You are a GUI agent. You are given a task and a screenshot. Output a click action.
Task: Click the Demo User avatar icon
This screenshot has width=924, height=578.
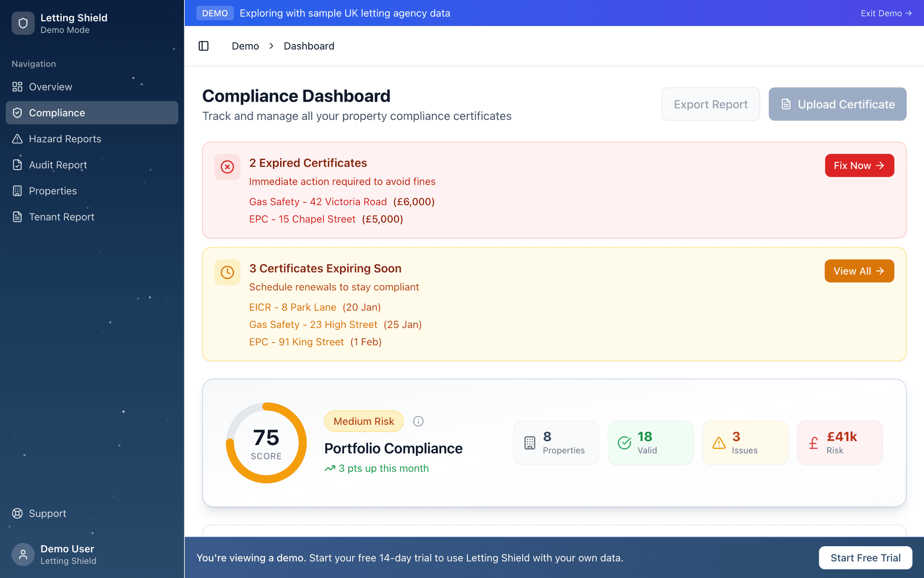click(x=23, y=554)
